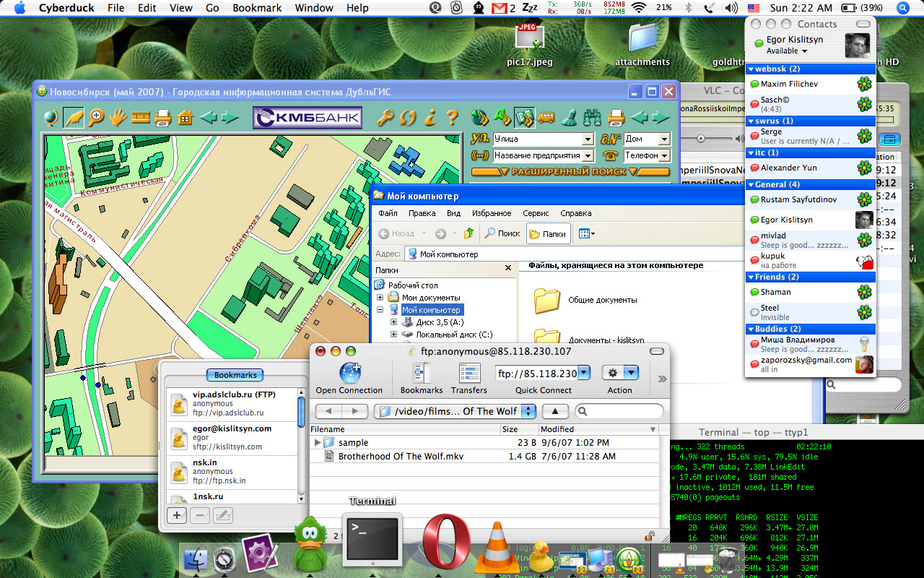Go to parent folder with up-triangle button

tap(554, 411)
